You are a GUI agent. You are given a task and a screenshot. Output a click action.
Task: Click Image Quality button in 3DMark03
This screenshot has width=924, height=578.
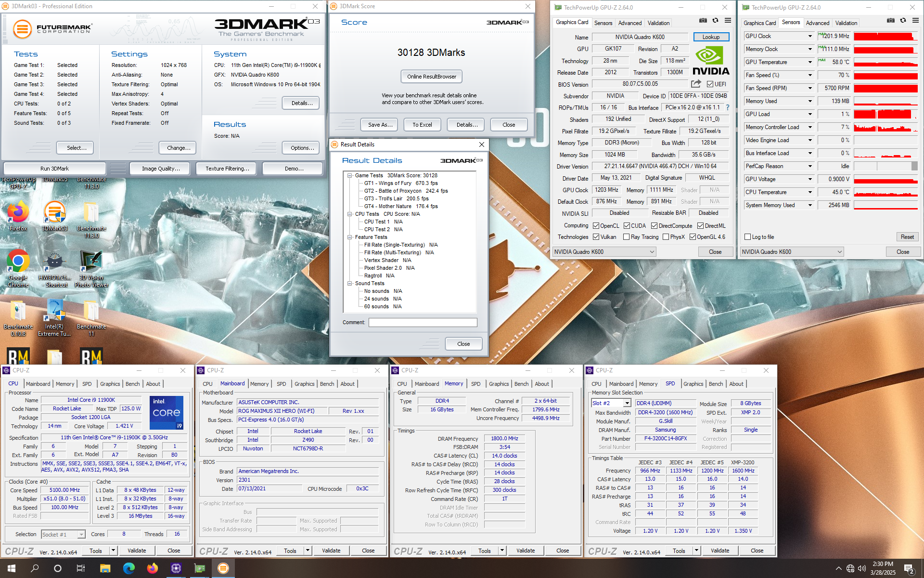161,169
